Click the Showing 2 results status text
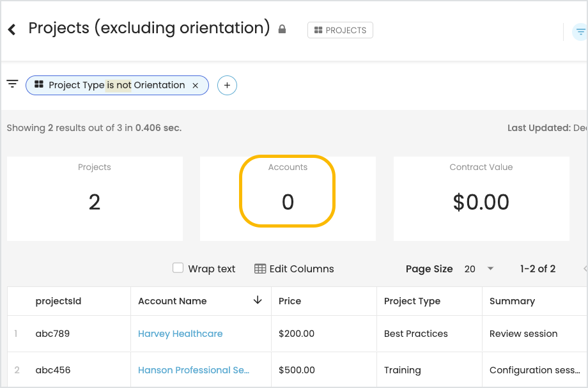588x388 pixels. tap(94, 128)
